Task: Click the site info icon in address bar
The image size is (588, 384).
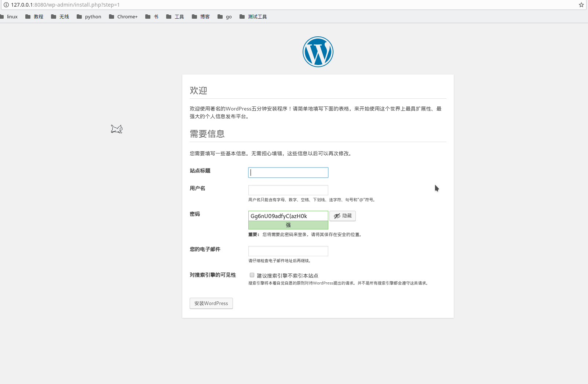Action: point(6,5)
